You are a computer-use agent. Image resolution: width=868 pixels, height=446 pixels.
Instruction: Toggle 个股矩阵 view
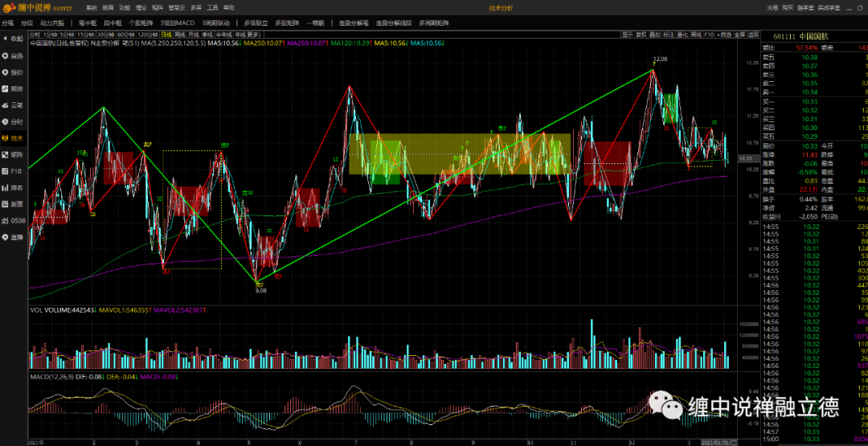(x=141, y=23)
